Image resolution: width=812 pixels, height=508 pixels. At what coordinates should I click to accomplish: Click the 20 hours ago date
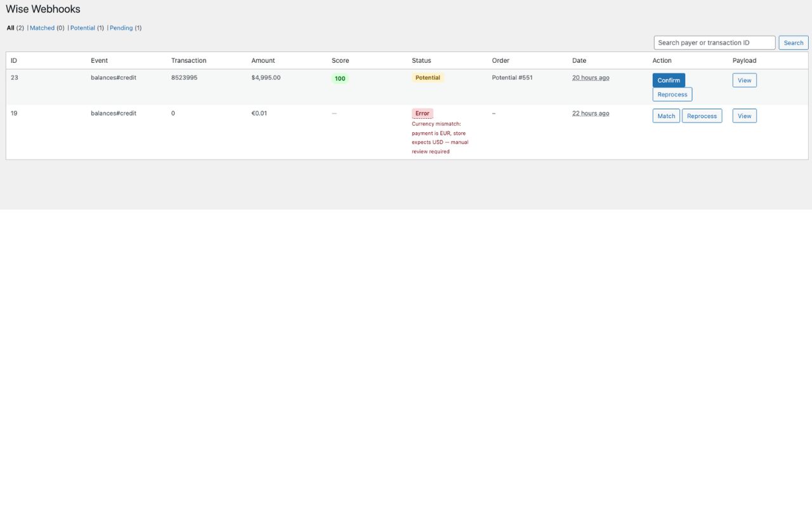click(591, 77)
